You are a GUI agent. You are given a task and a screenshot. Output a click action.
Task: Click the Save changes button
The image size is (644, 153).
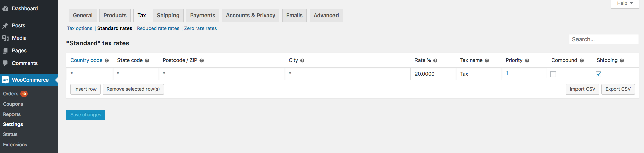(x=86, y=115)
